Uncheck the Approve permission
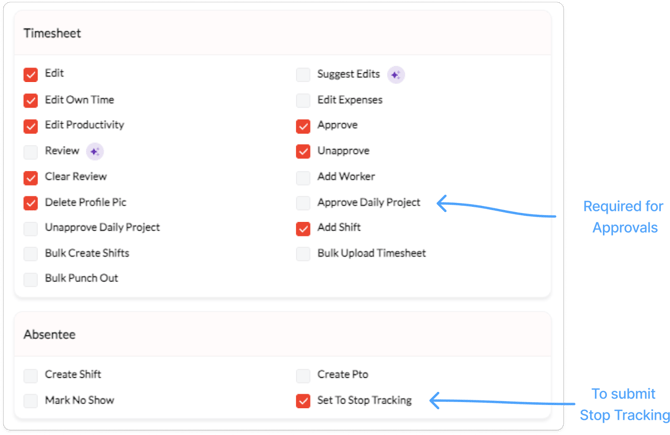 pyautogui.click(x=303, y=125)
